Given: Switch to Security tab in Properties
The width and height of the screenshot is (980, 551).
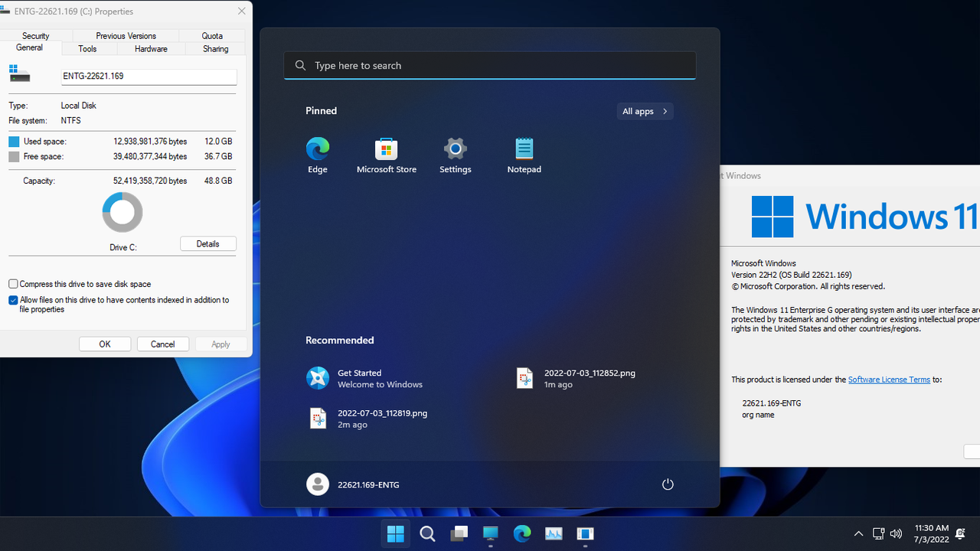Looking at the screenshot, I should click(36, 36).
